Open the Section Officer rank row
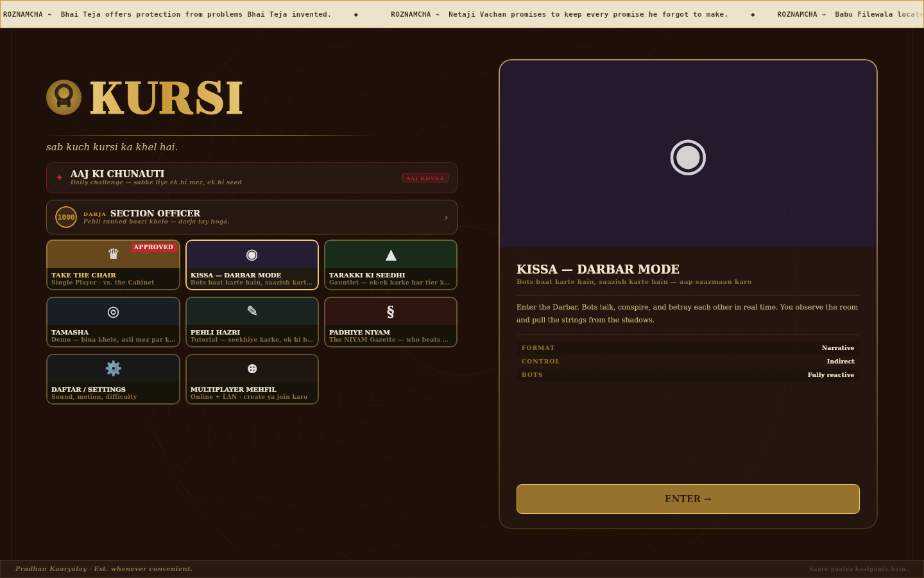Viewport: 924px width, 578px height. (252, 217)
